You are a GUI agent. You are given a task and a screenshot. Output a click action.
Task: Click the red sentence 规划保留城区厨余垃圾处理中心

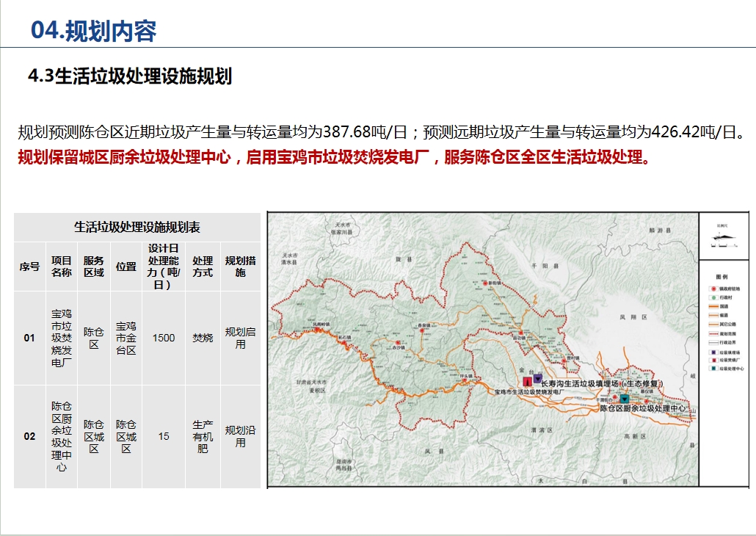tap(124, 157)
